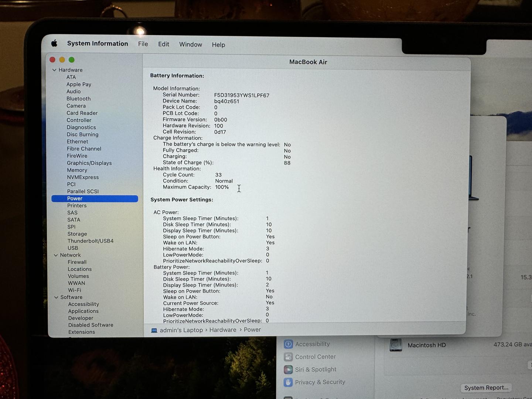This screenshot has height=399, width=532.
Task: Select Memory in the sidebar
Action: coord(77,170)
